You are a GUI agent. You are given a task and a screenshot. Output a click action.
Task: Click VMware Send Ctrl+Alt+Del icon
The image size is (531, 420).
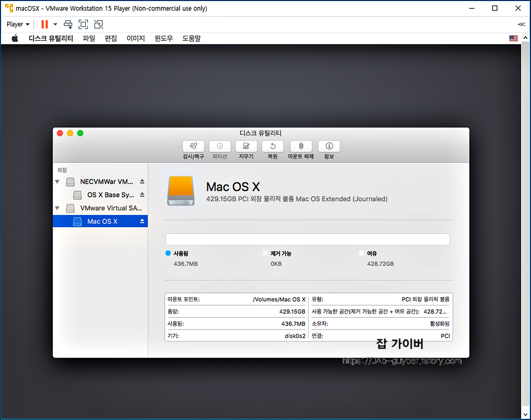coord(68,24)
